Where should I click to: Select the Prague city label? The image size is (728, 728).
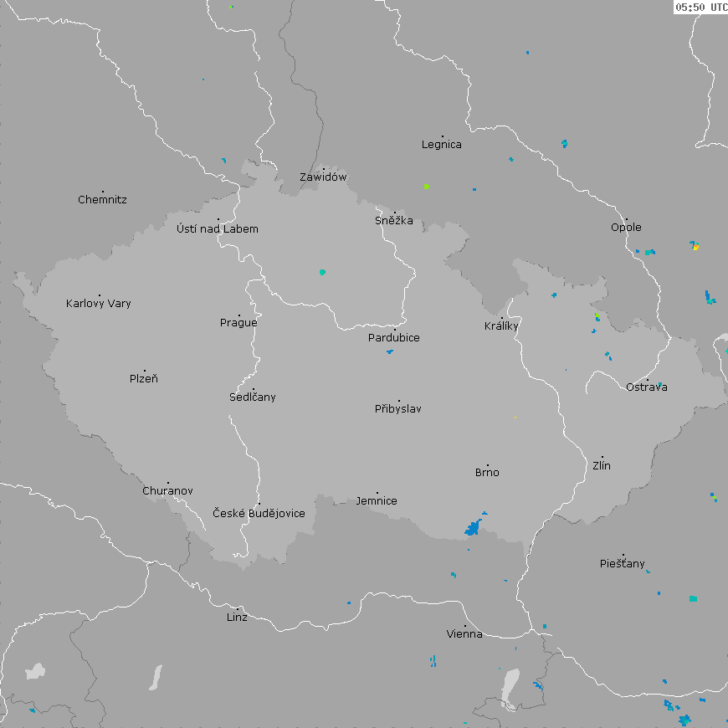tap(238, 323)
